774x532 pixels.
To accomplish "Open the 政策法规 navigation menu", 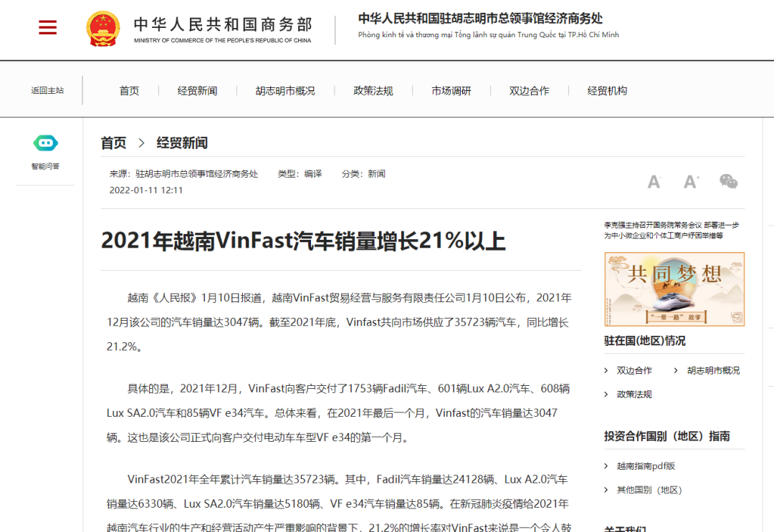I will coord(372,90).
